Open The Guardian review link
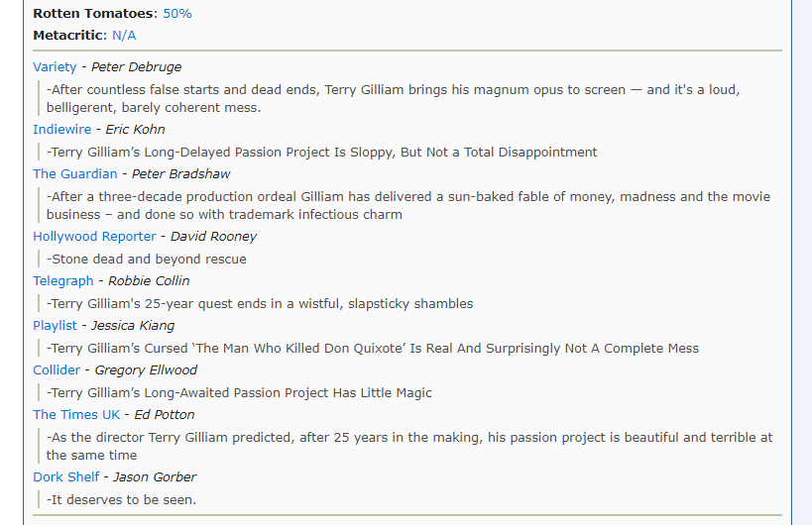Image resolution: width=812 pixels, height=525 pixels. [75, 173]
